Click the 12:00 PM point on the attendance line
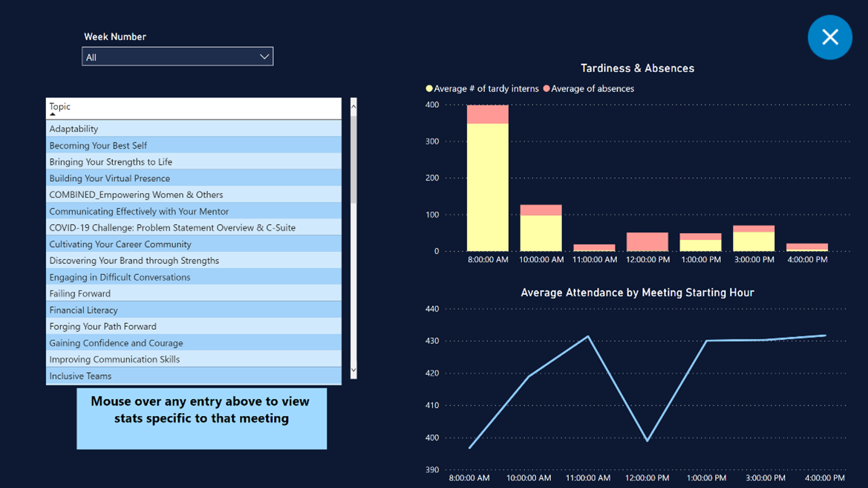The width and height of the screenshot is (868, 488). coord(647,440)
